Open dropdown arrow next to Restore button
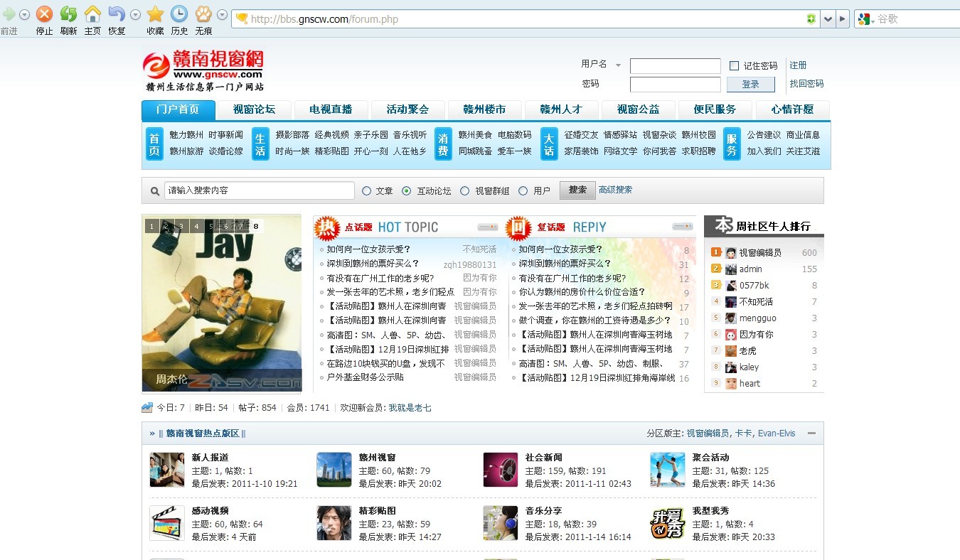Screen dimensions: 960x560 click(x=136, y=15)
